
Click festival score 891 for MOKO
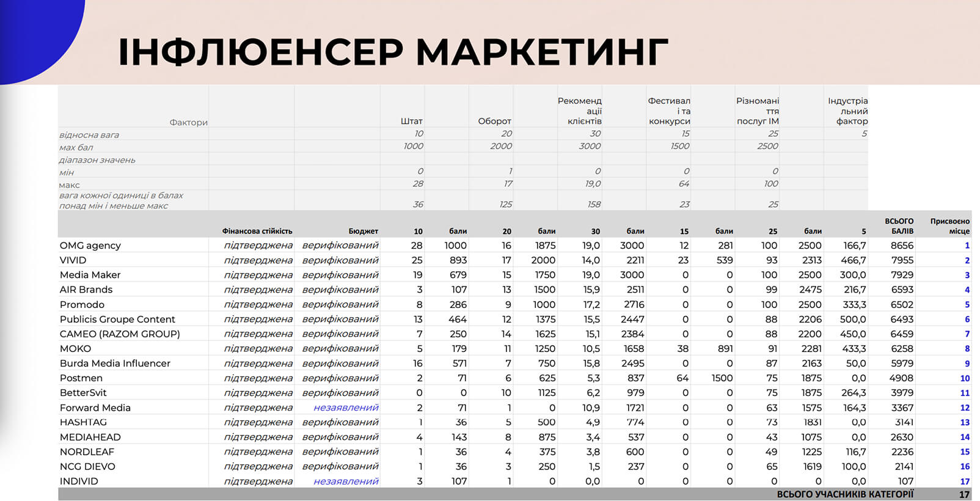click(x=725, y=349)
